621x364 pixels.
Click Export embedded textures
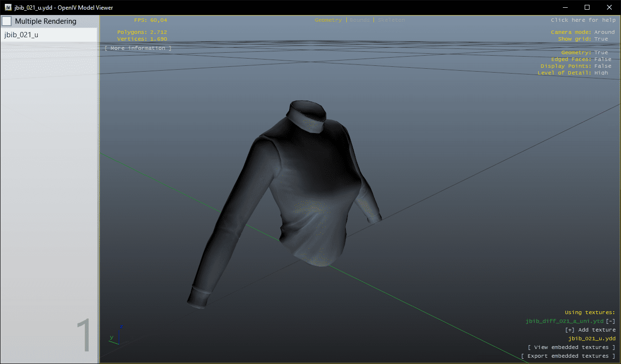tap(568, 356)
